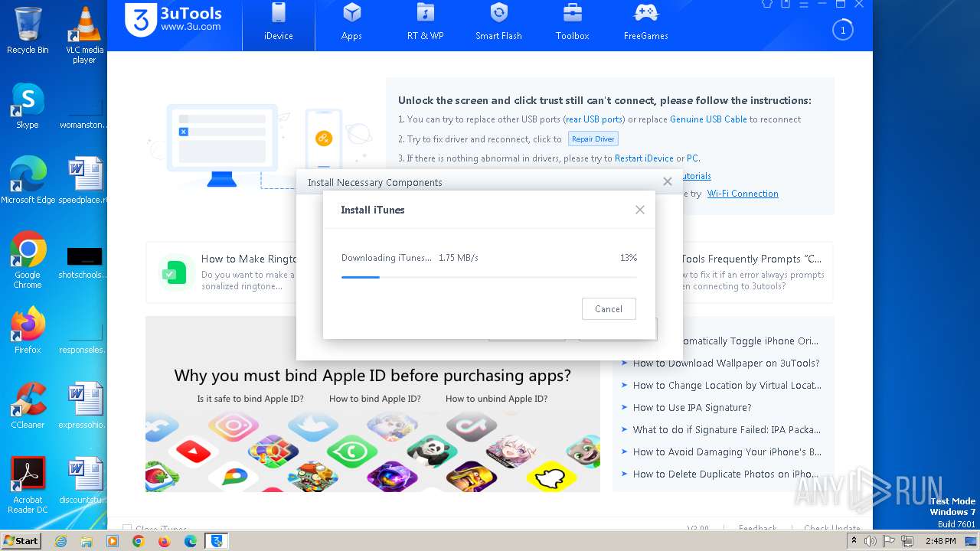Open the How to Make Ringtone card title

(249, 259)
